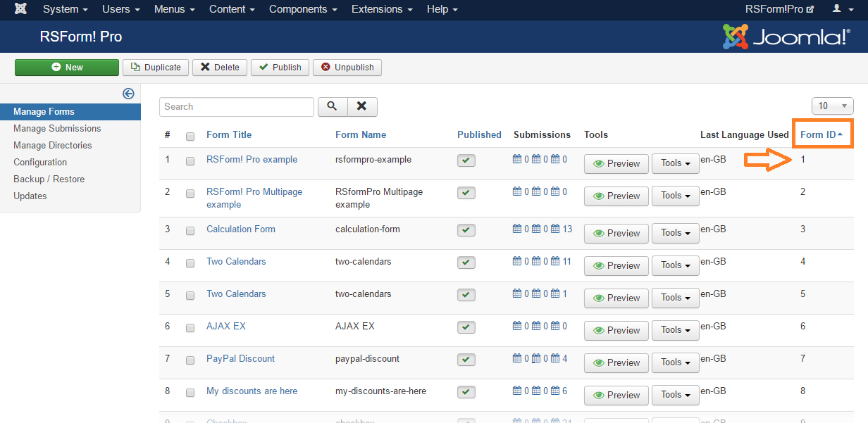Screen dimensions: 868x423
Task: Open the System menu
Action: click(66, 9)
